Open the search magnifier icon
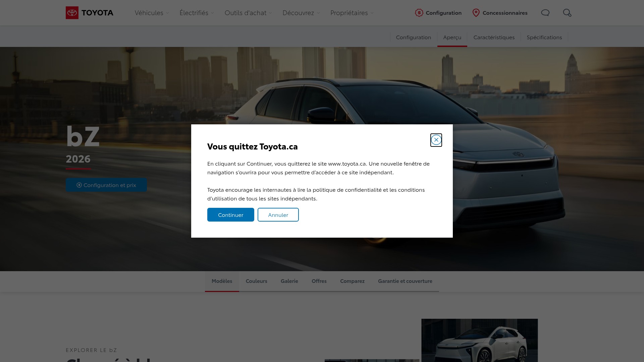The width and height of the screenshot is (644, 362). (567, 13)
